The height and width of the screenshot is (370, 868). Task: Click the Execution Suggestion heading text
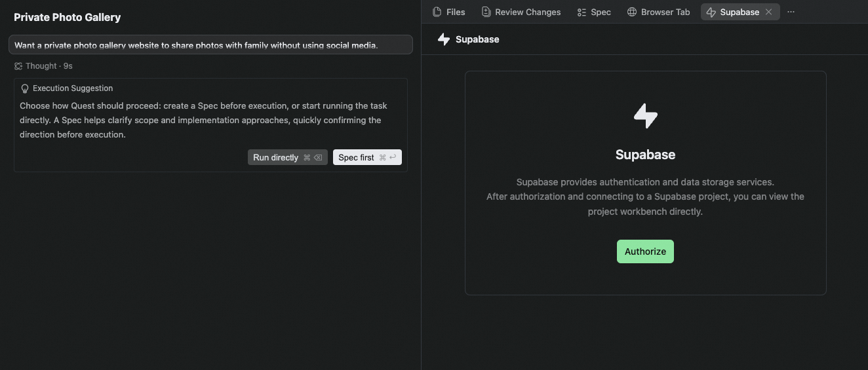73,88
